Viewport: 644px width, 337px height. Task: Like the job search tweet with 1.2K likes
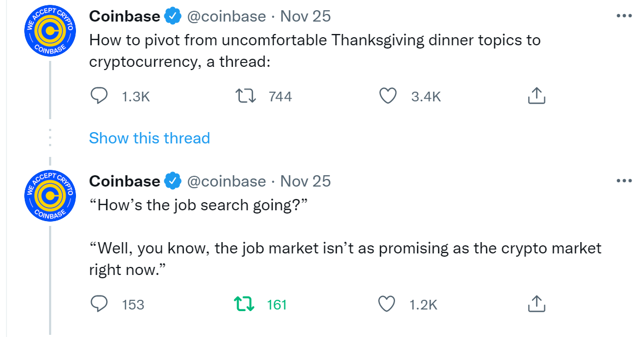[x=386, y=304]
